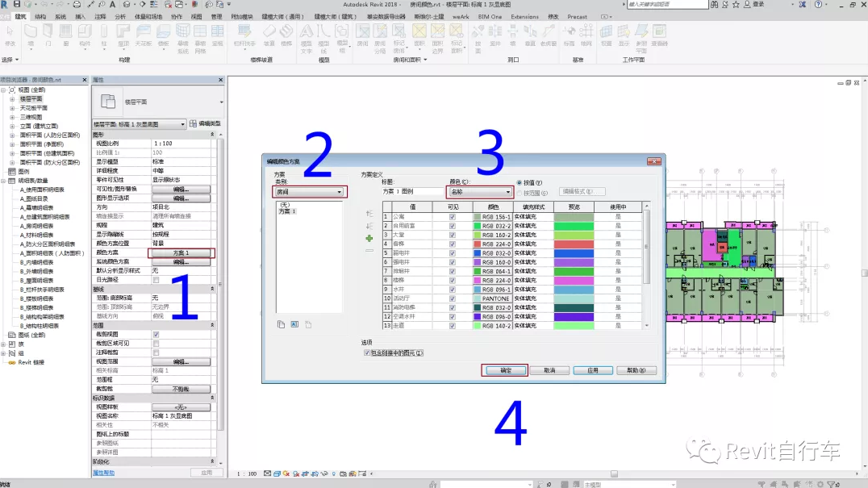The height and width of the screenshot is (488, 868).
Task: Click rename scheme icon below scheme list
Action: [x=294, y=325]
